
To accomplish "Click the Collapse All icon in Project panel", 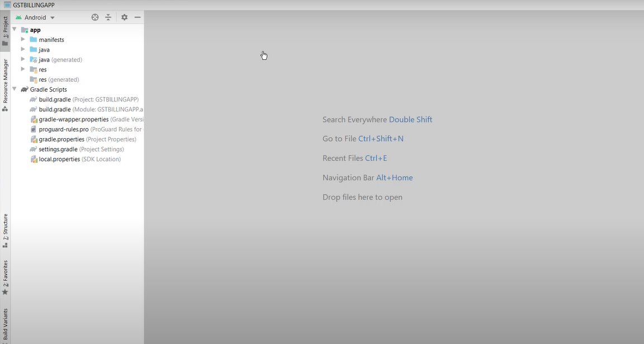I will click(x=108, y=17).
